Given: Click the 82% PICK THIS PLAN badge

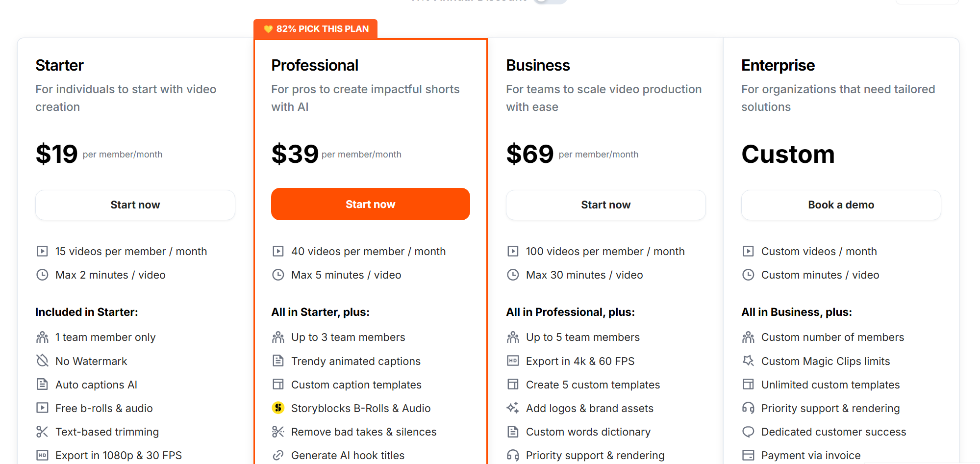Looking at the screenshot, I should (316, 29).
